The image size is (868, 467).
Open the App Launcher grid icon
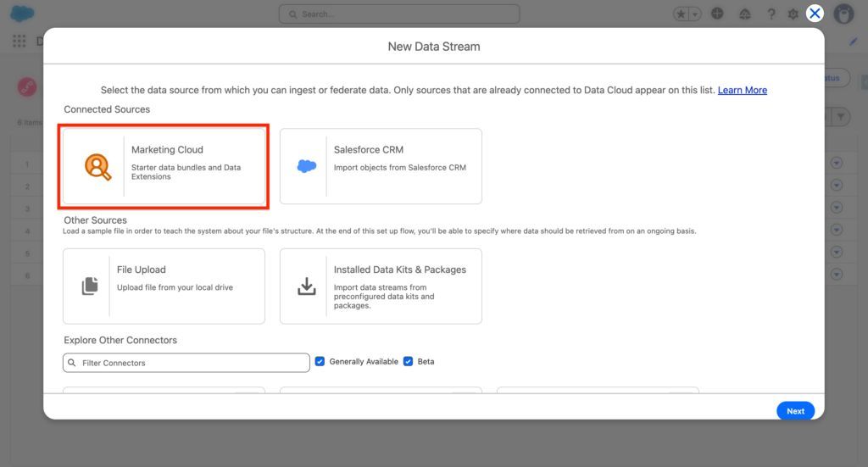coord(19,41)
